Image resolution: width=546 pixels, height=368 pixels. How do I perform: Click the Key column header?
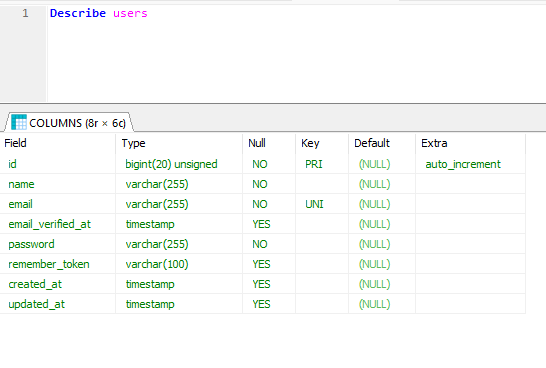(x=322, y=143)
